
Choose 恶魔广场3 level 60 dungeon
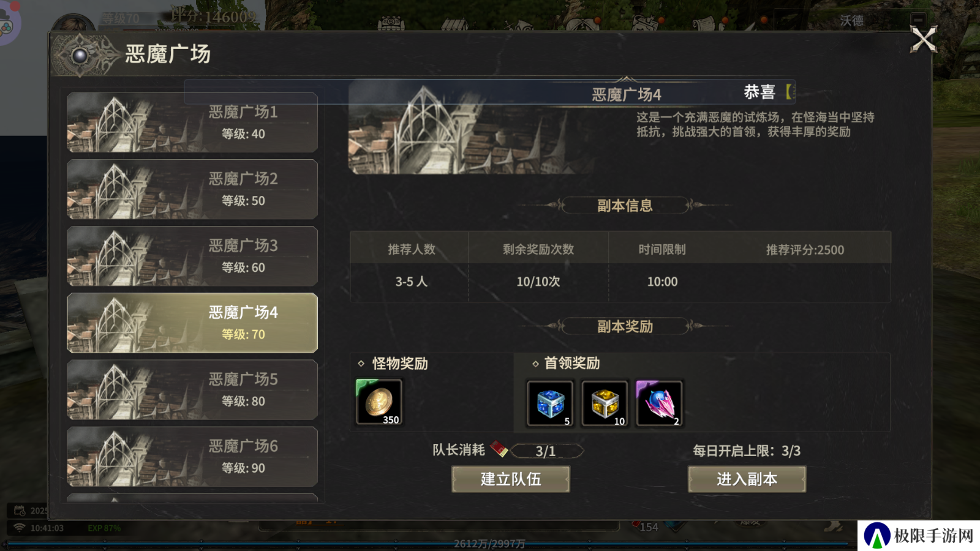[x=192, y=256]
